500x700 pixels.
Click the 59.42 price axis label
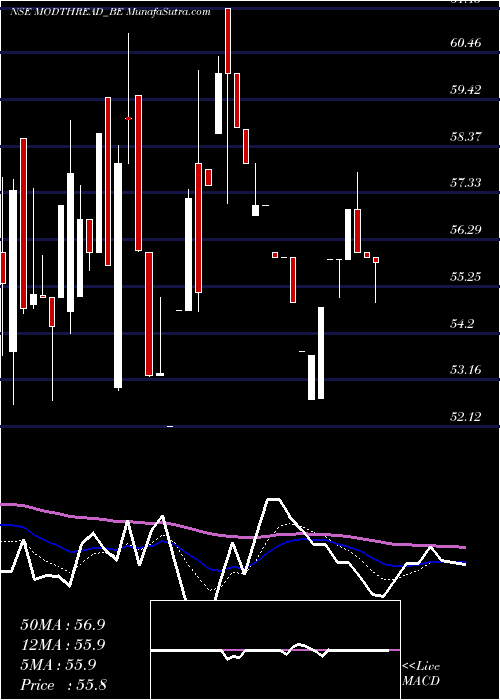(466, 90)
